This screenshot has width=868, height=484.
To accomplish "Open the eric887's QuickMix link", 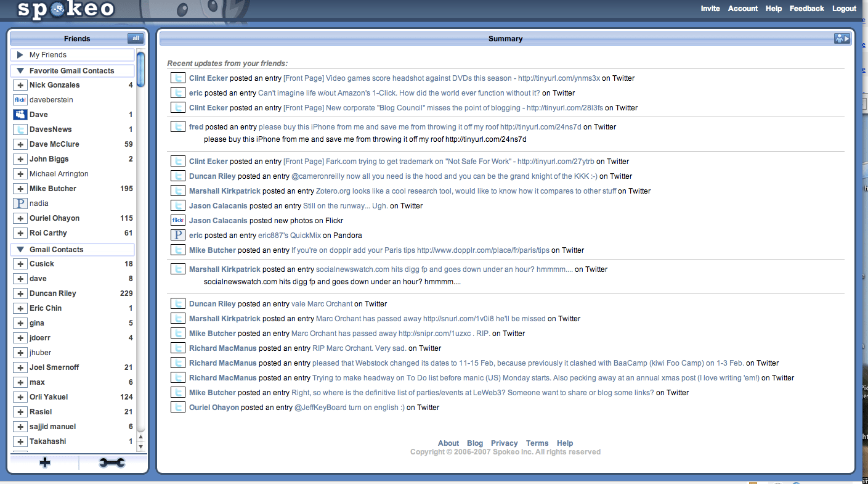I will [x=290, y=236].
